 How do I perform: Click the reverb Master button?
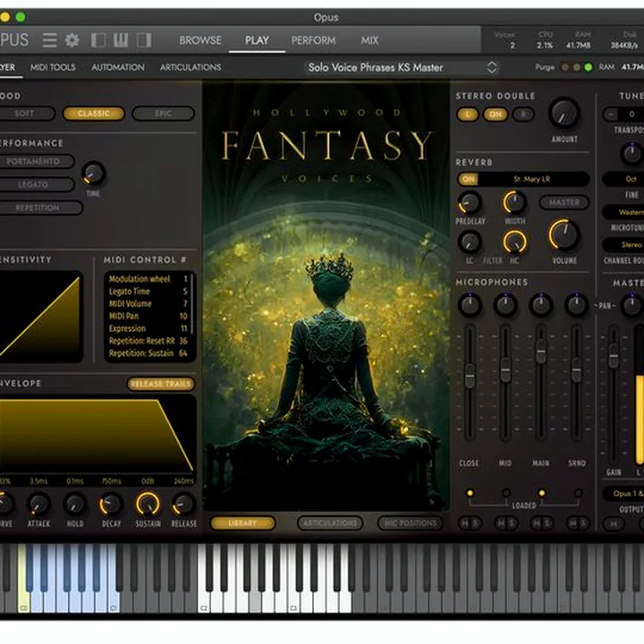(x=564, y=202)
